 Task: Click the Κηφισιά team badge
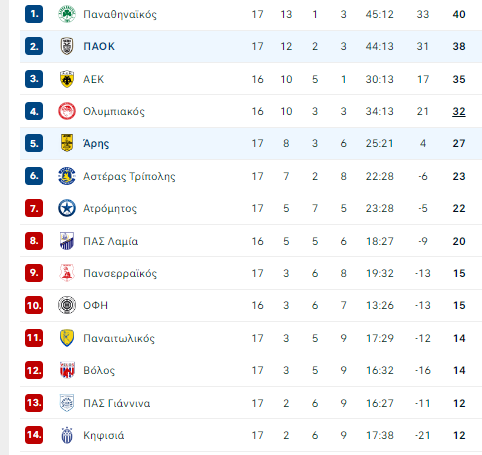point(67,435)
